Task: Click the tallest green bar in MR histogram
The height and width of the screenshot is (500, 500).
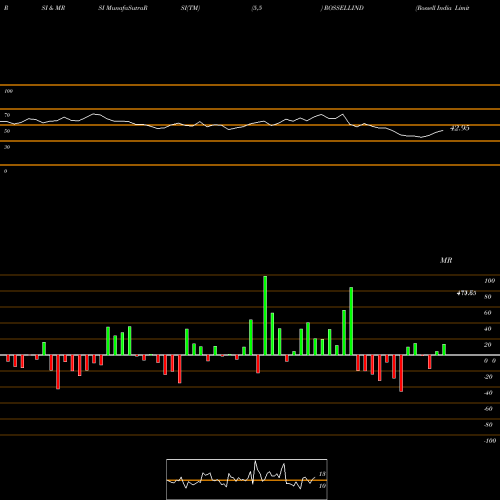Action: click(265, 315)
